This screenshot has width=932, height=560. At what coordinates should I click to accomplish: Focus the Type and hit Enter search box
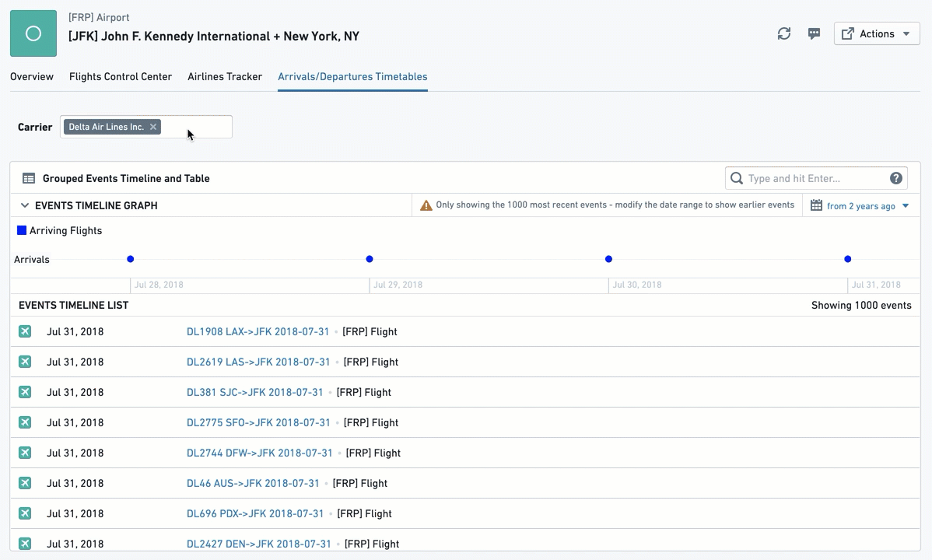815,178
